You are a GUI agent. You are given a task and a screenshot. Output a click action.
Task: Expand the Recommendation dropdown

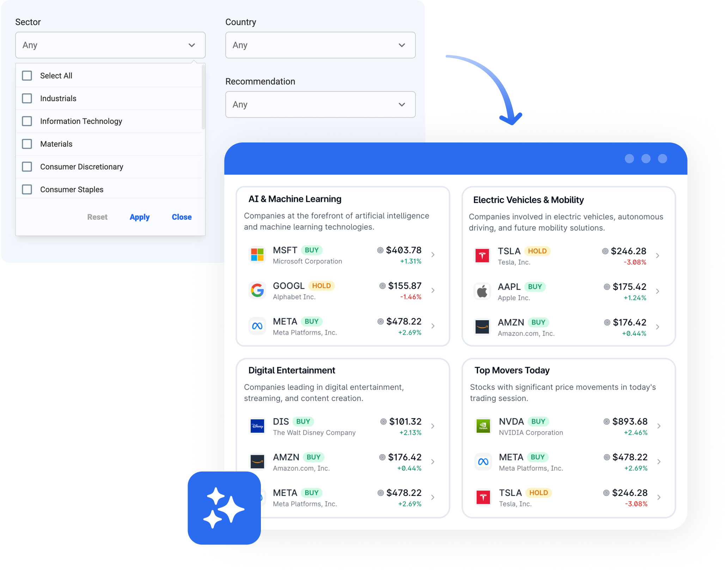click(320, 104)
